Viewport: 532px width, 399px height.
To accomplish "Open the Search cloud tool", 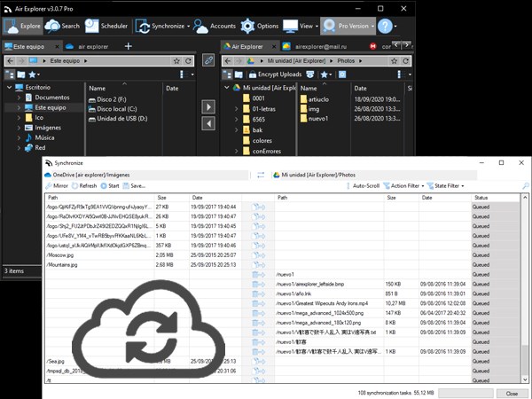I will click(62, 26).
